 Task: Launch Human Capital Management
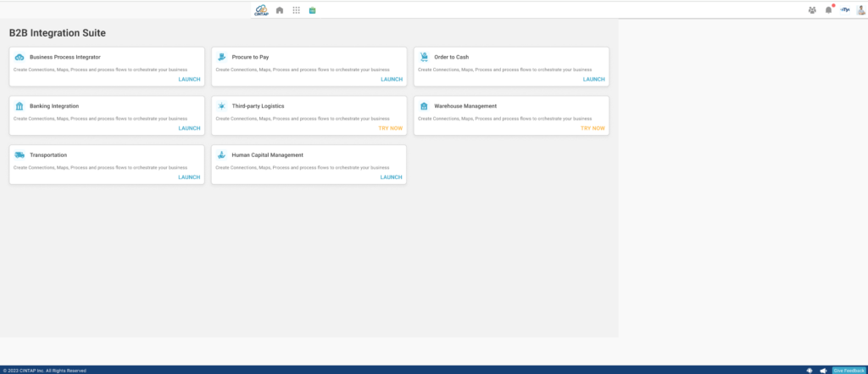392,177
